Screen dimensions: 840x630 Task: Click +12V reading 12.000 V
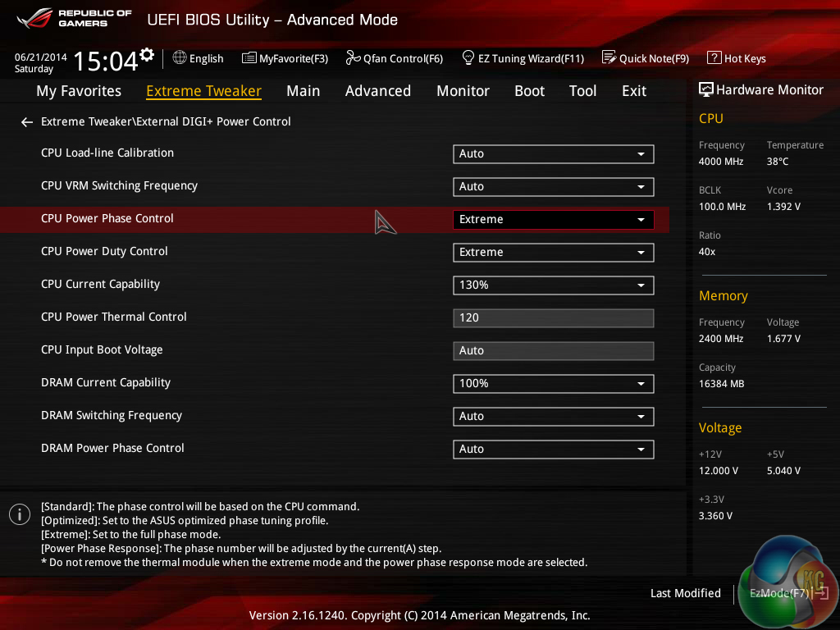point(718,471)
